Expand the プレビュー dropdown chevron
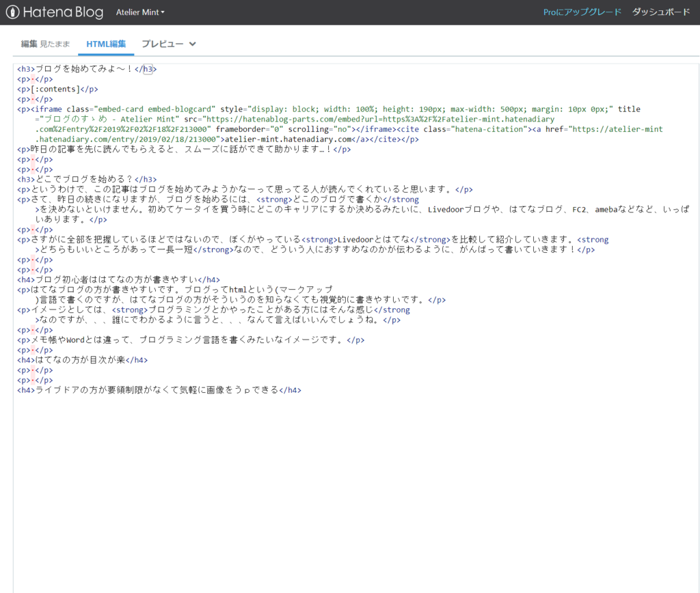700x593 pixels. [192, 44]
